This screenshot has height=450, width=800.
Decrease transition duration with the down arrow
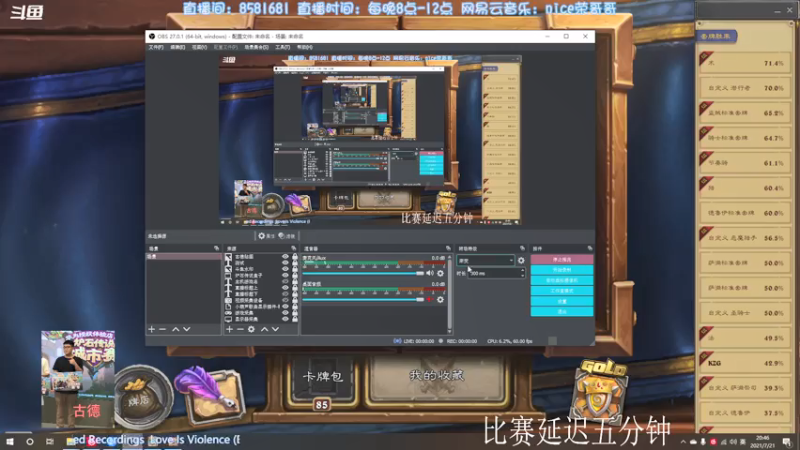click(522, 276)
